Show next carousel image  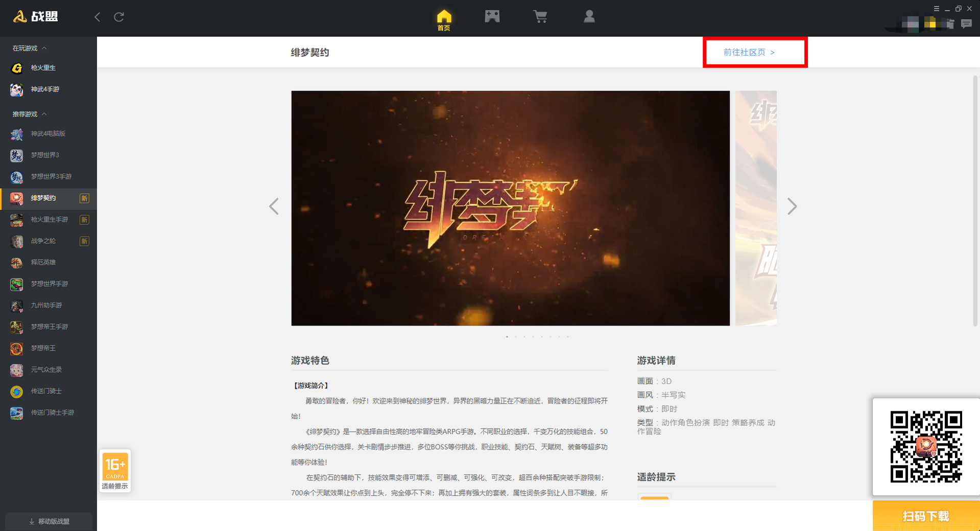(x=792, y=206)
